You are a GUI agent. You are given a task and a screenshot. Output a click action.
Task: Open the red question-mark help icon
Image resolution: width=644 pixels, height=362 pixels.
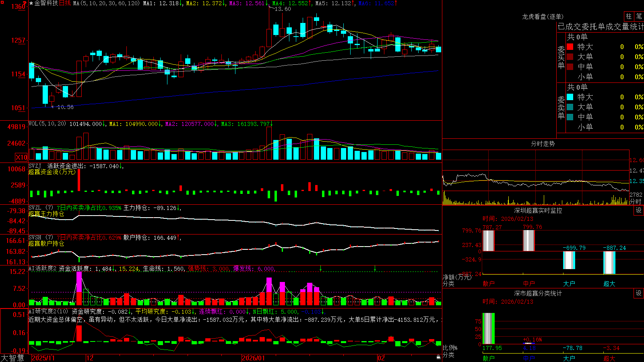[25, 3]
